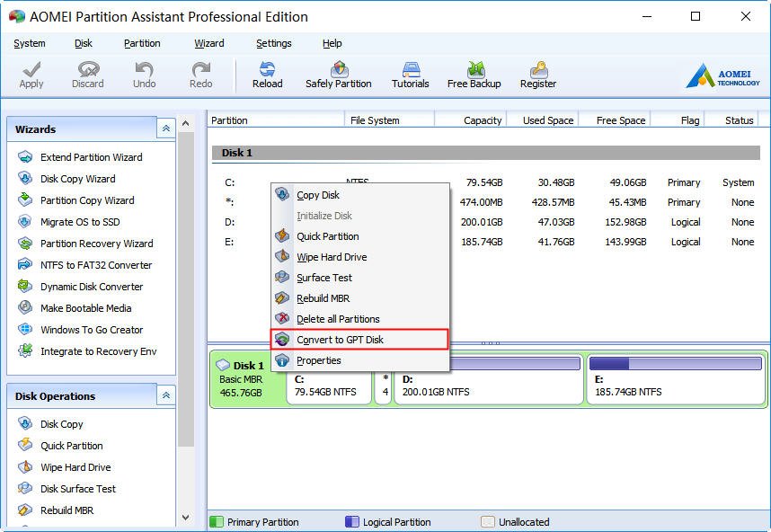Open the System menu
The image size is (771, 532).
(30, 44)
